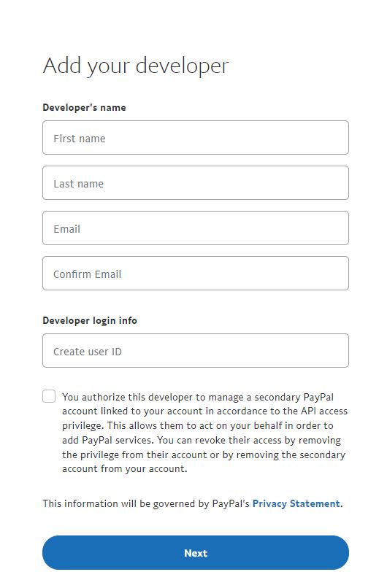Place cursor on 'First name' placeholder text
Viewport: 387px width, 588px height.
pyautogui.click(x=79, y=139)
